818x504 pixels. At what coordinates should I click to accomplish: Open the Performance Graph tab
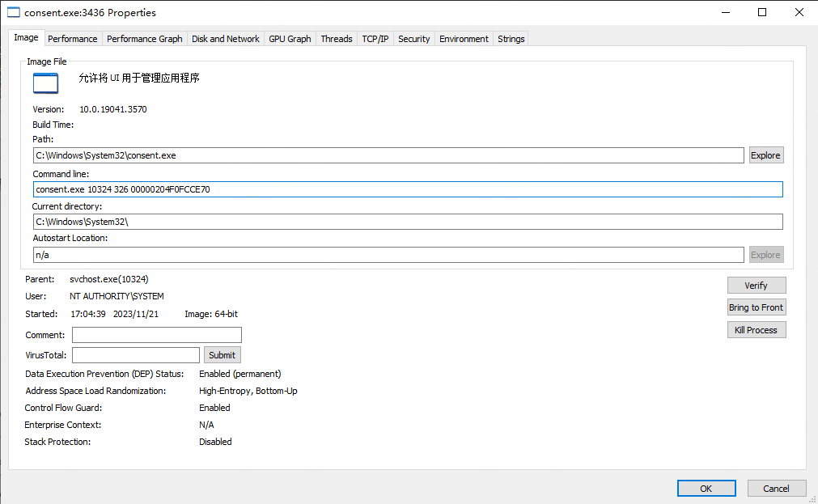pos(144,39)
